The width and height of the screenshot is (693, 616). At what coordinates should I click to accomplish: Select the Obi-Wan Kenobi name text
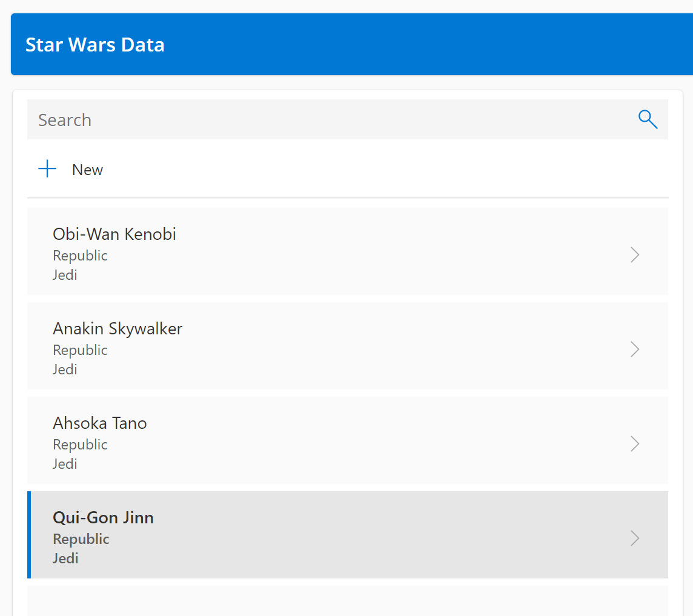(114, 234)
